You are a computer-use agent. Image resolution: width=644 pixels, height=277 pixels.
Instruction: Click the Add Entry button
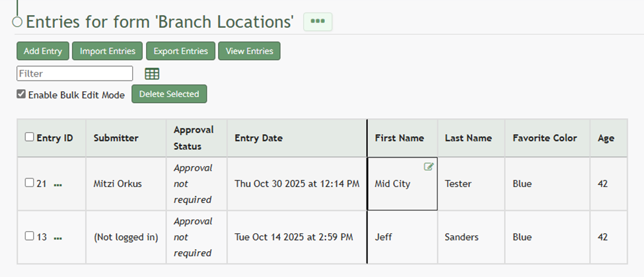coord(43,51)
